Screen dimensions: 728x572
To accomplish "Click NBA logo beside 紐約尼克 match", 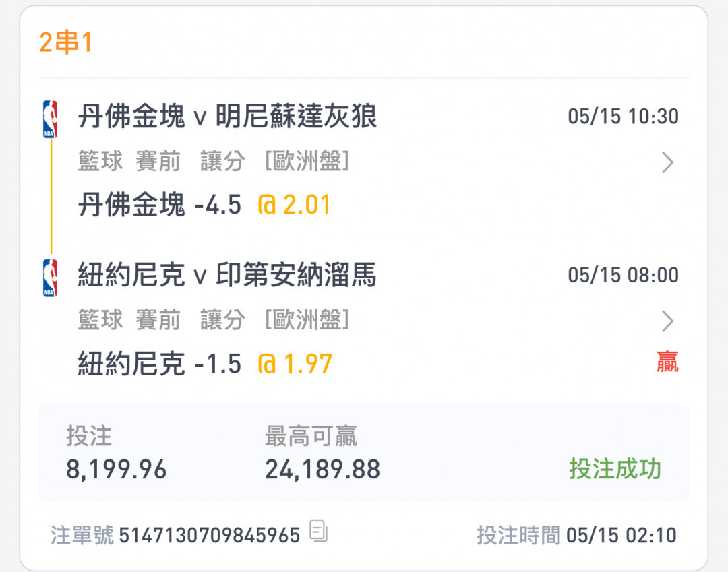I will click(50, 278).
